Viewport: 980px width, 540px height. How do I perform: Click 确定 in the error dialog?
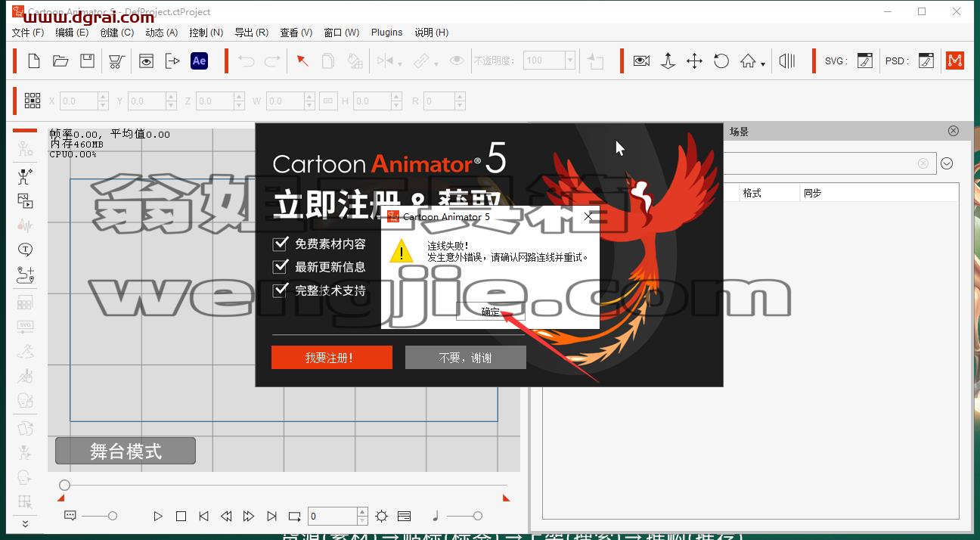[x=490, y=312]
